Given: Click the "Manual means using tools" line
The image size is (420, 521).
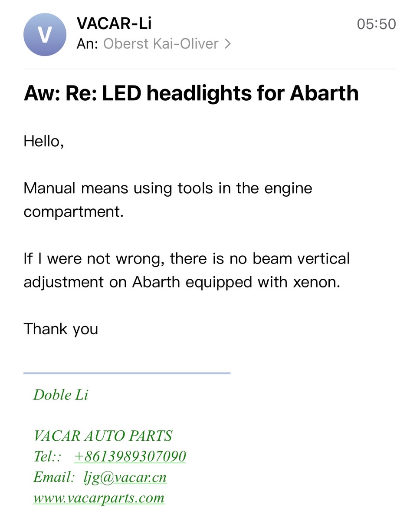Looking at the screenshot, I should pyautogui.click(x=167, y=188).
